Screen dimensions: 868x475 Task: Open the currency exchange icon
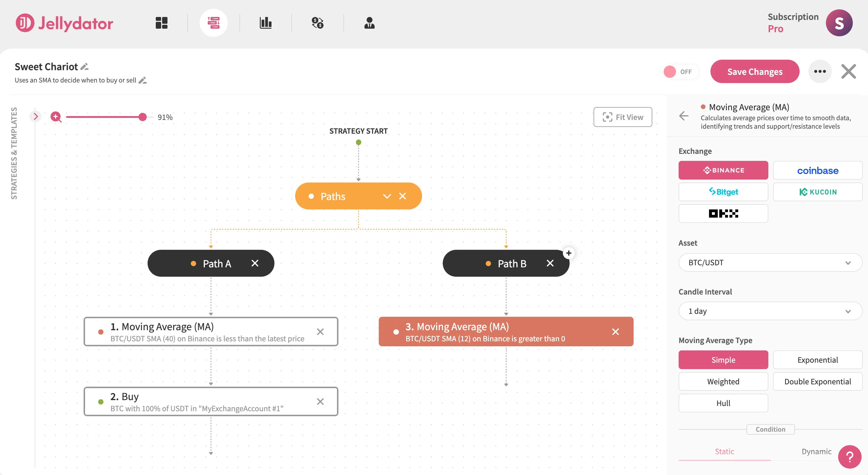click(318, 23)
